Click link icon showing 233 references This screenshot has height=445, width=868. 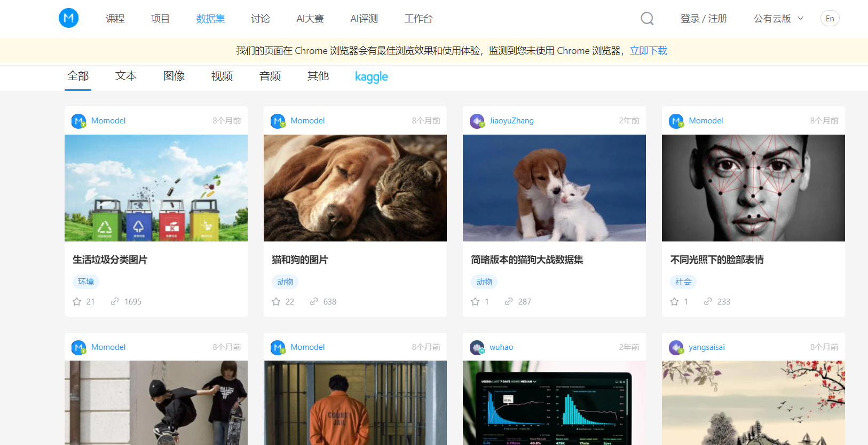708,302
